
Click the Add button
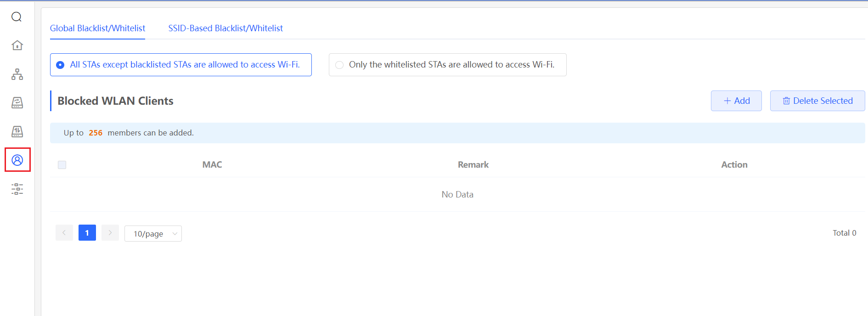(x=736, y=101)
